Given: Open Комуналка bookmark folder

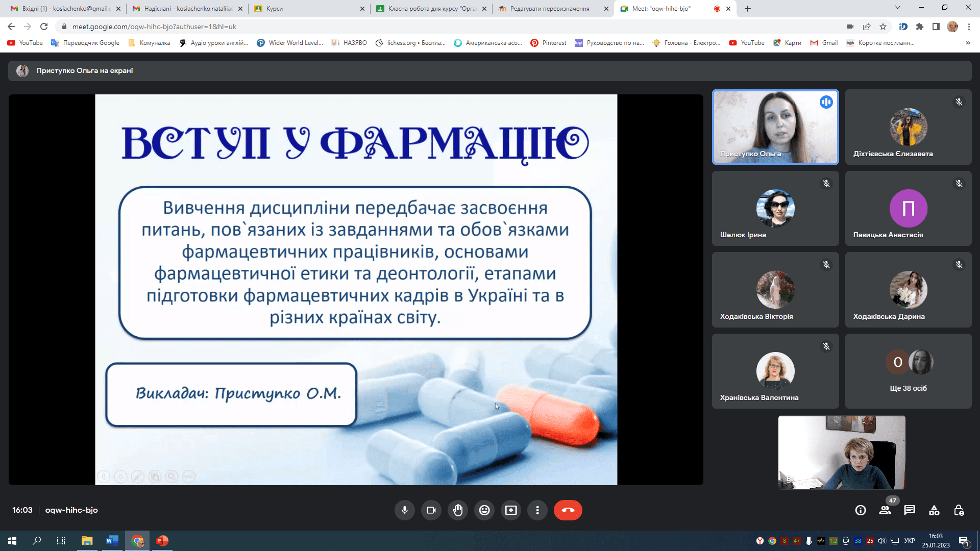Looking at the screenshot, I should pyautogui.click(x=150, y=43).
